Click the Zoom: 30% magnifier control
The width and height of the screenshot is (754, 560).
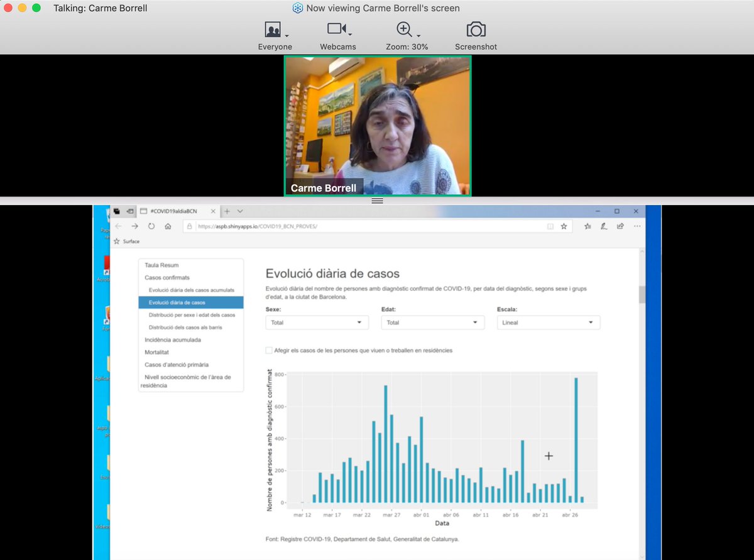coord(405,29)
